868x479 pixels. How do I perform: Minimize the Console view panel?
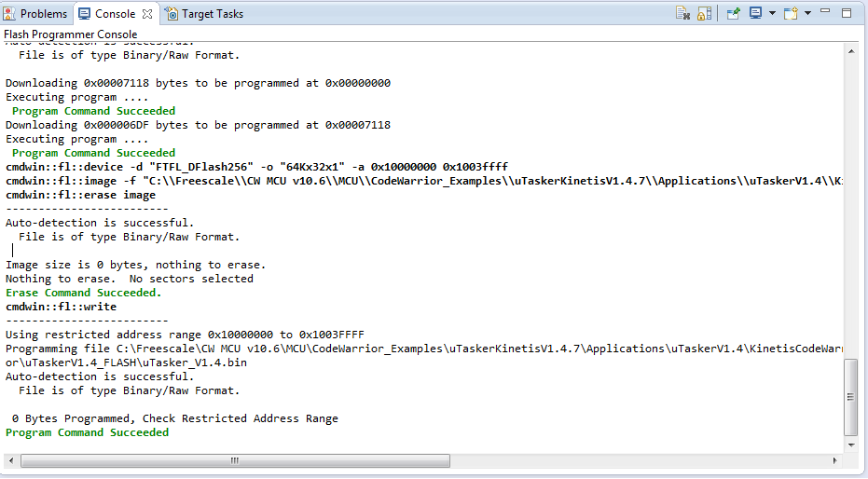tap(827, 13)
